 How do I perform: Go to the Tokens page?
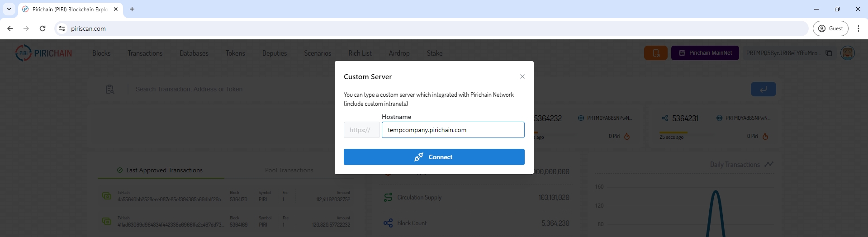(x=235, y=53)
